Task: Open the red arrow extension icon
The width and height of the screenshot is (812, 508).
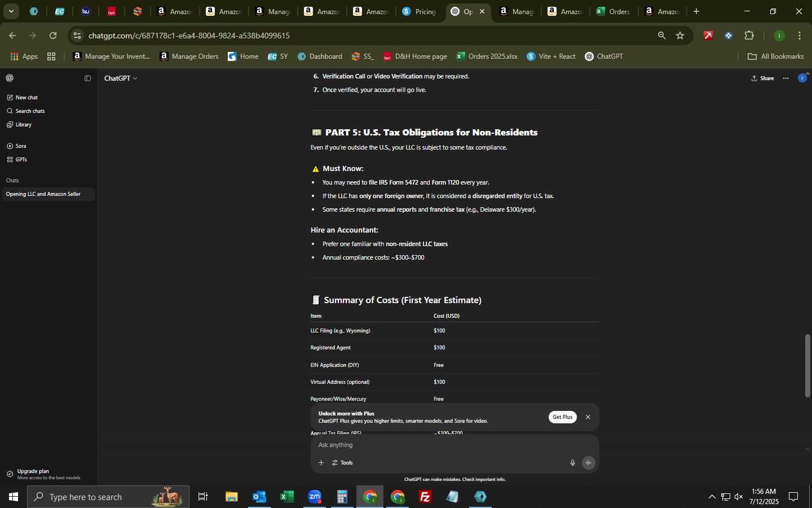Action: coord(708,36)
